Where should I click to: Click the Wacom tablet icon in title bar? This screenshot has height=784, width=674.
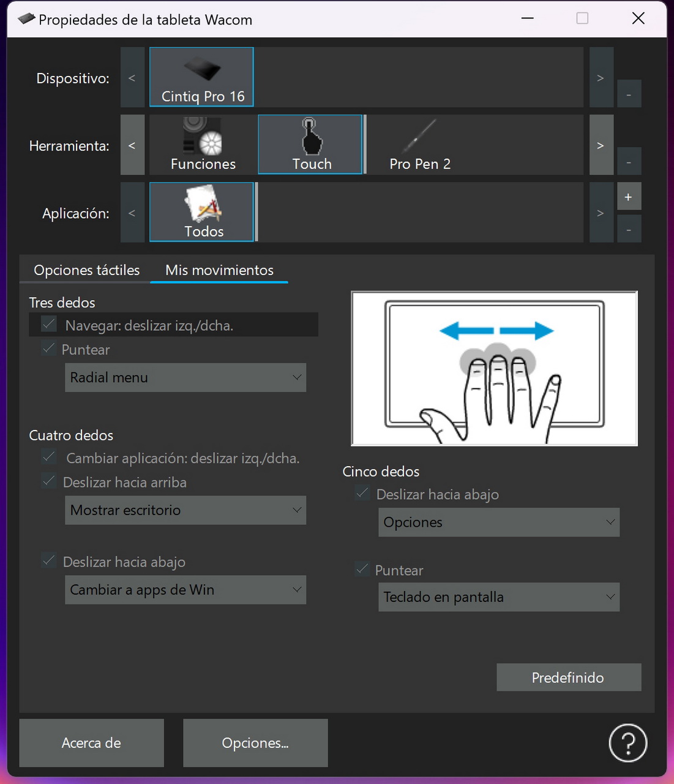(x=26, y=19)
